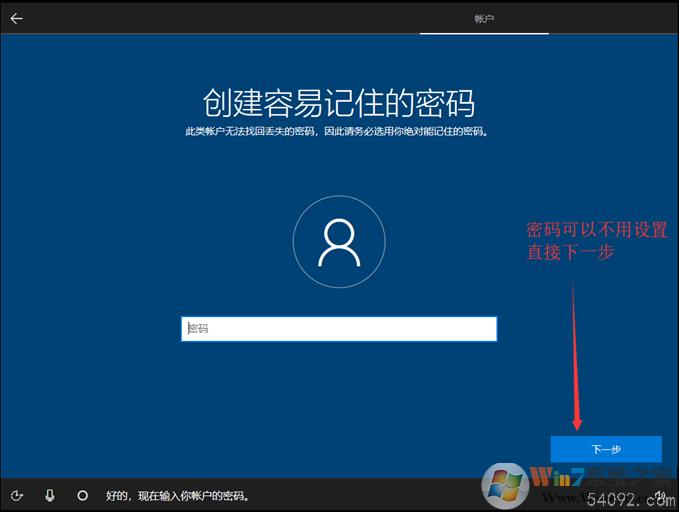Click the 下一步 next button
This screenshot has width=679, height=512.
pos(606,449)
